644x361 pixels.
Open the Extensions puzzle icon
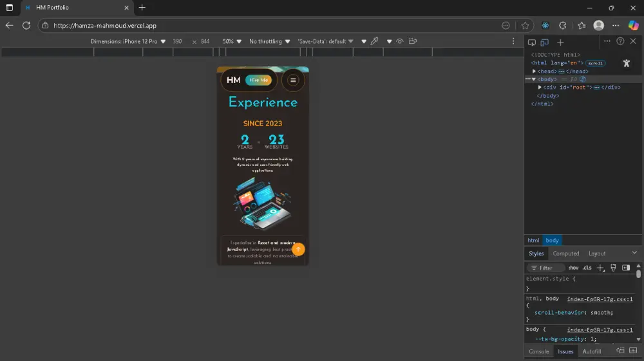[x=562, y=26]
